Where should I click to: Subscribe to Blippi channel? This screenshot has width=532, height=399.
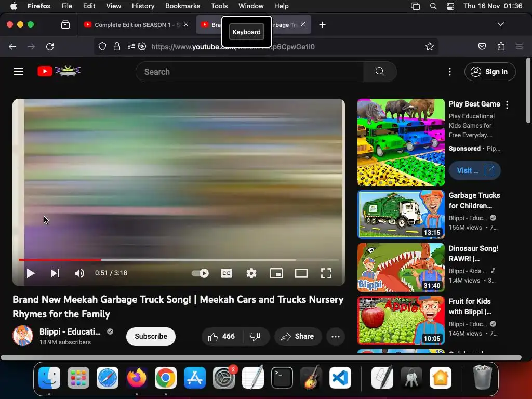[x=151, y=336]
